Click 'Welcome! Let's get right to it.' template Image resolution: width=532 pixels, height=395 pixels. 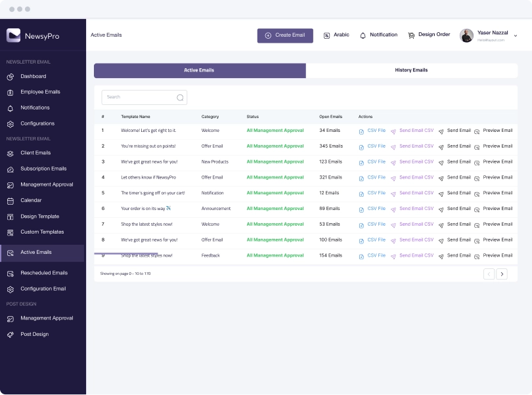click(x=148, y=131)
